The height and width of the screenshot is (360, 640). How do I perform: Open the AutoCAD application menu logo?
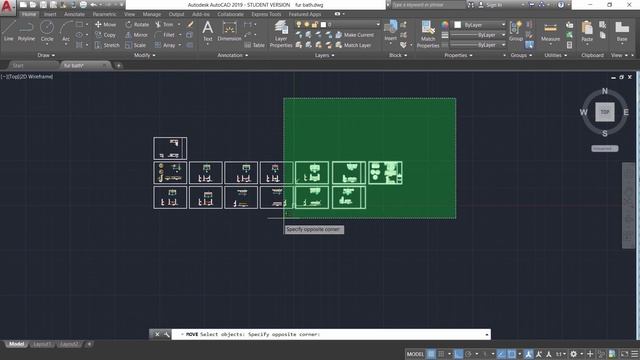tap(7, 7)
